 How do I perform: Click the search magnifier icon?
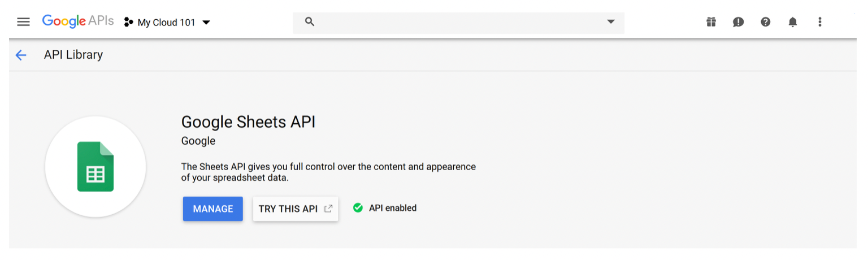tap(309, 21)
